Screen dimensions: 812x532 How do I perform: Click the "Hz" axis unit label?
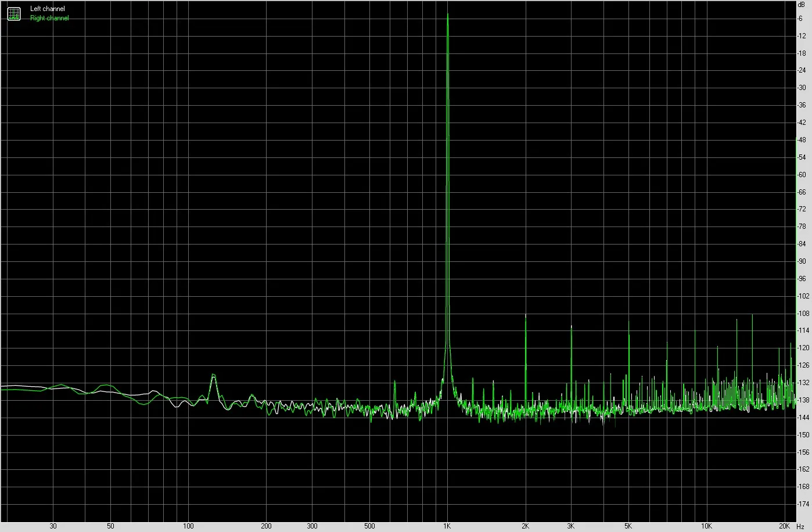(801, 526)
